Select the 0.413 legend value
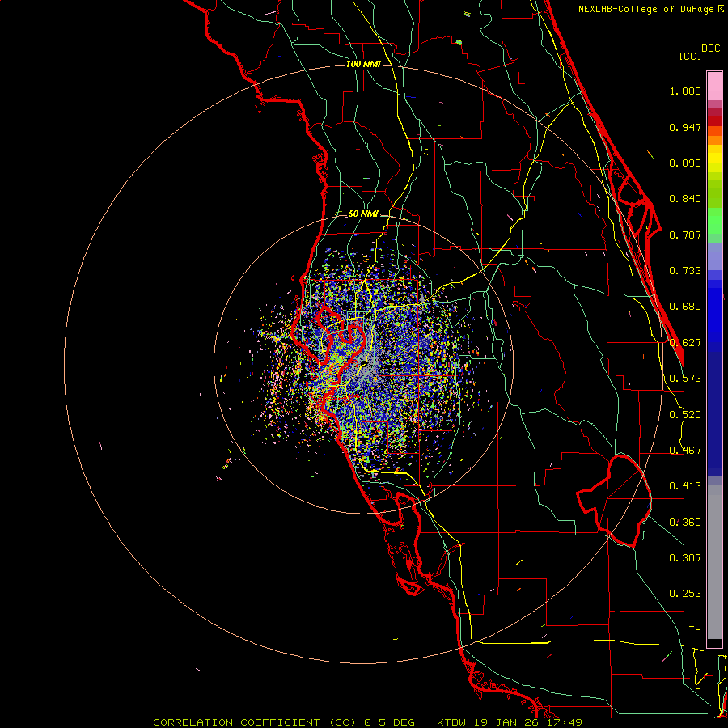This screenshot has height=728, width=728. pyautogui.click(x=685, y=486)
